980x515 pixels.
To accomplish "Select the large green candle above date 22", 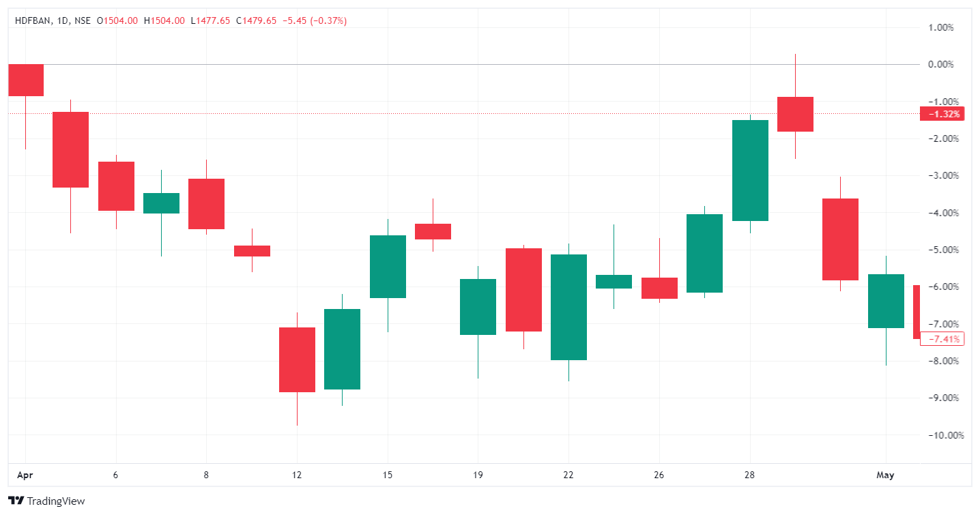I will (x=568, y=307).
